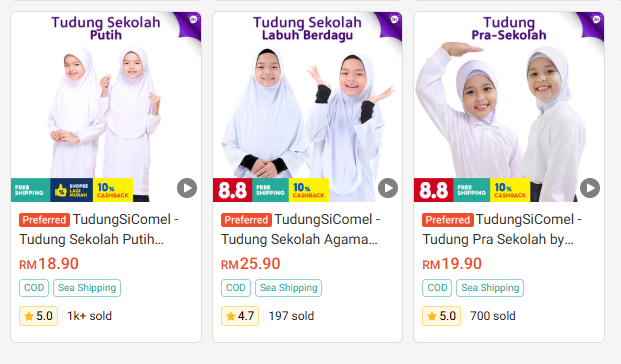Click the 5.0 star rating next to 700 sold
The image size is (621, 364).
pyautogui.click(x=441, y=316)
